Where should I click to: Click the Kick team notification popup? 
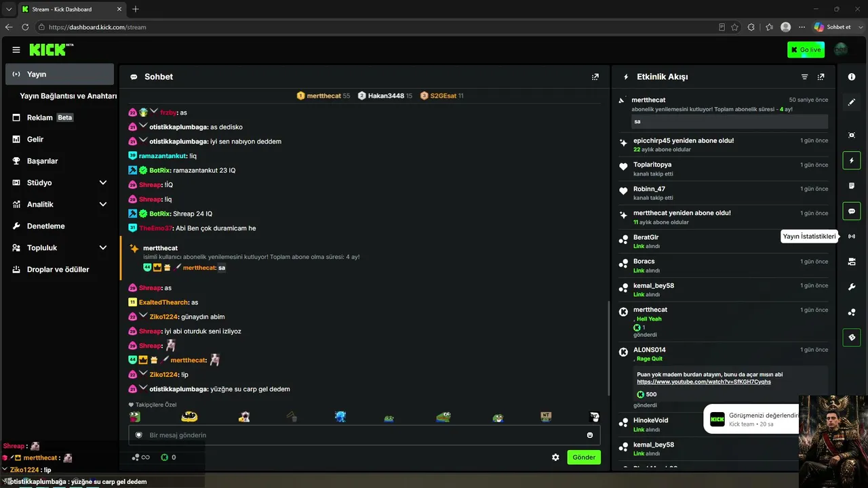tap(751, 420)
